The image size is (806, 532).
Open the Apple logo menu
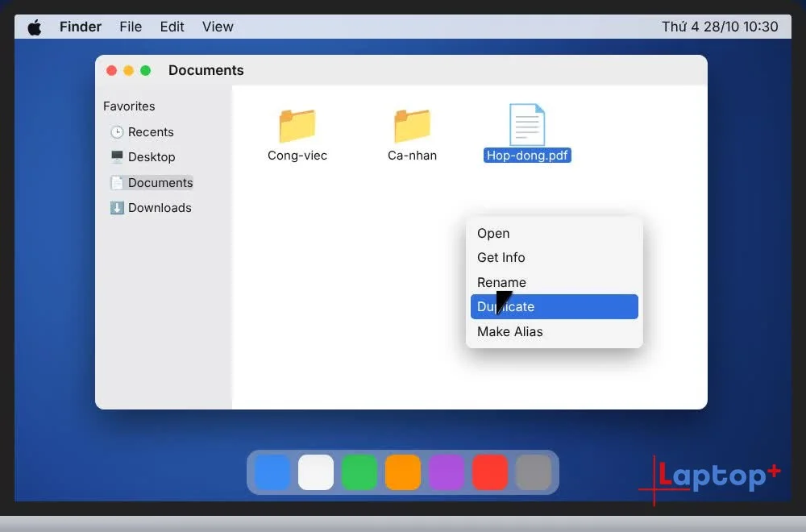pos(35,27)
